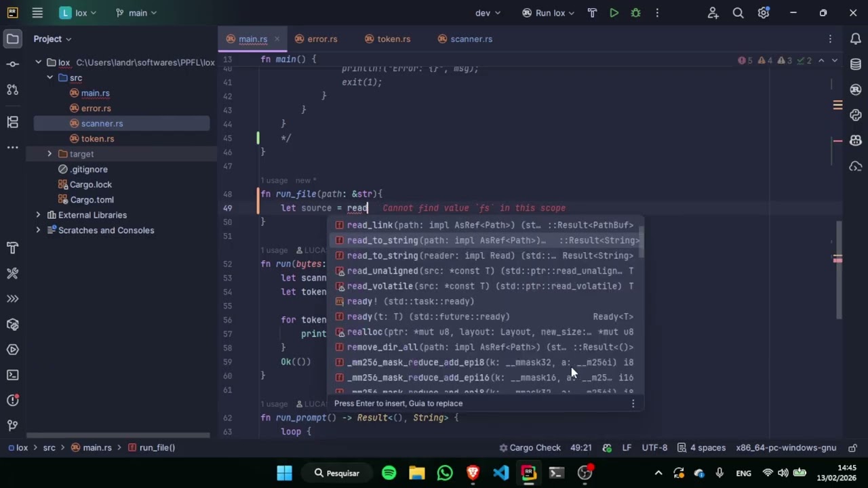The image size is (868, 488).
Task: Click the Build hammer icon
Action: (x=592, y=13)
